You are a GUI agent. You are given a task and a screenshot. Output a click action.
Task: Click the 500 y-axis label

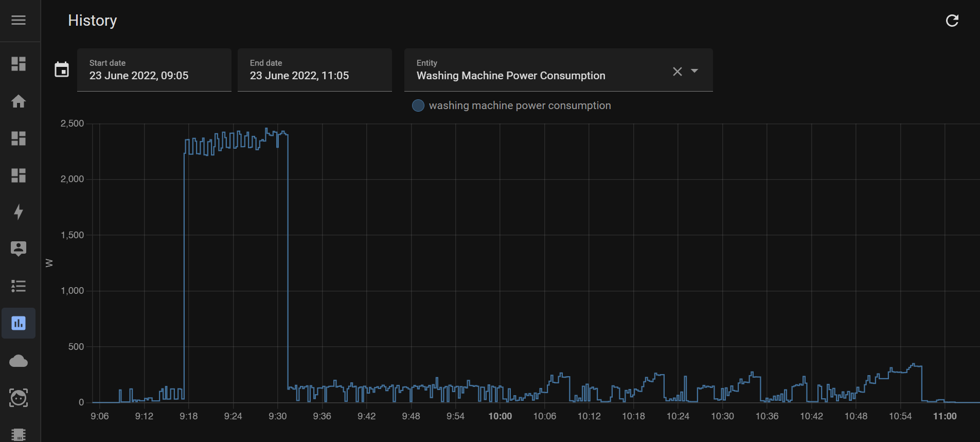[x=76, y=347]
